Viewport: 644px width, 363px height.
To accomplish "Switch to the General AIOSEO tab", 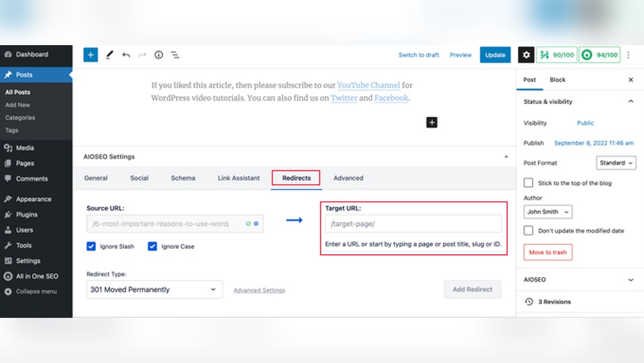I will point(96,178).
